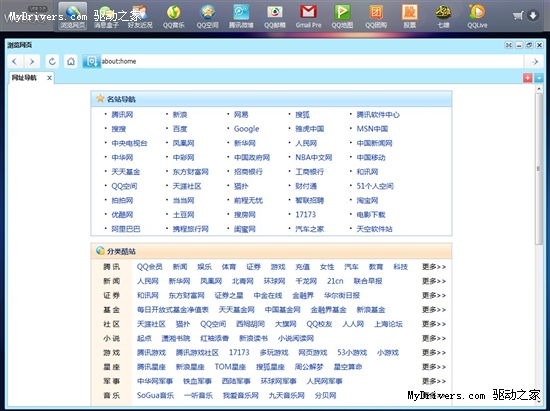Image resolution: width=550 pixels, height=411 pixels.
Task: Open the 百度 link
Action: point(180,129)
